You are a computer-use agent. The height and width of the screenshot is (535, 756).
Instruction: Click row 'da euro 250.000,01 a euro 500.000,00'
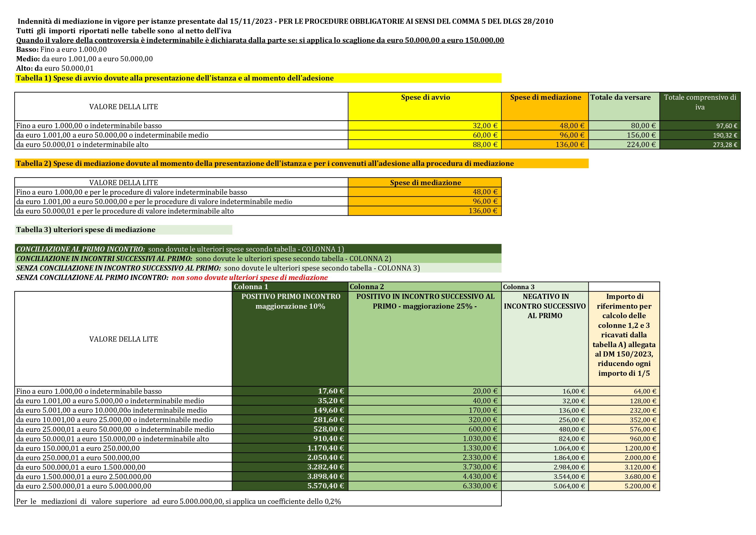coord(123,458)
